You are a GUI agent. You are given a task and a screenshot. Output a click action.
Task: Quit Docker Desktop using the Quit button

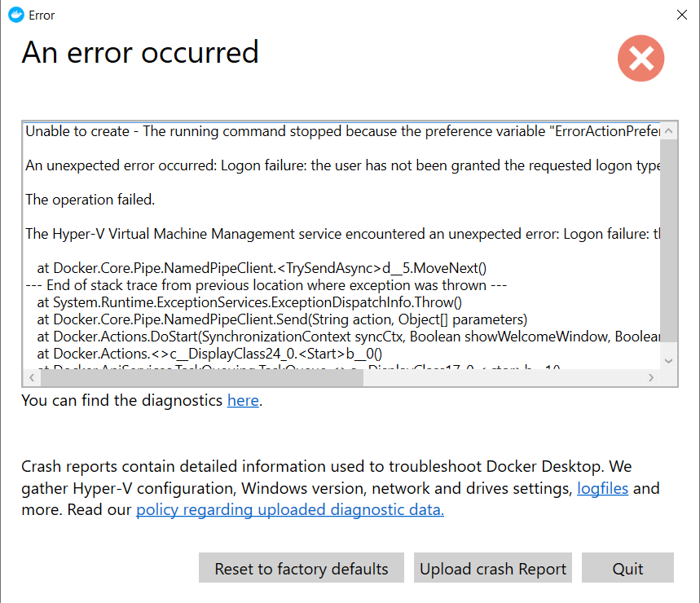tap(627, 568)
